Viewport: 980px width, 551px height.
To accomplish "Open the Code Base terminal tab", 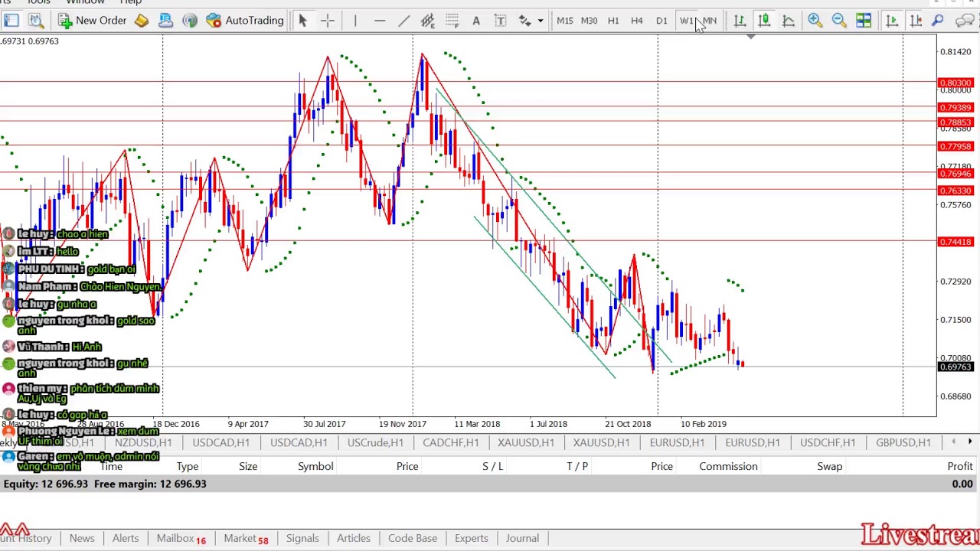I will point(413,538).
